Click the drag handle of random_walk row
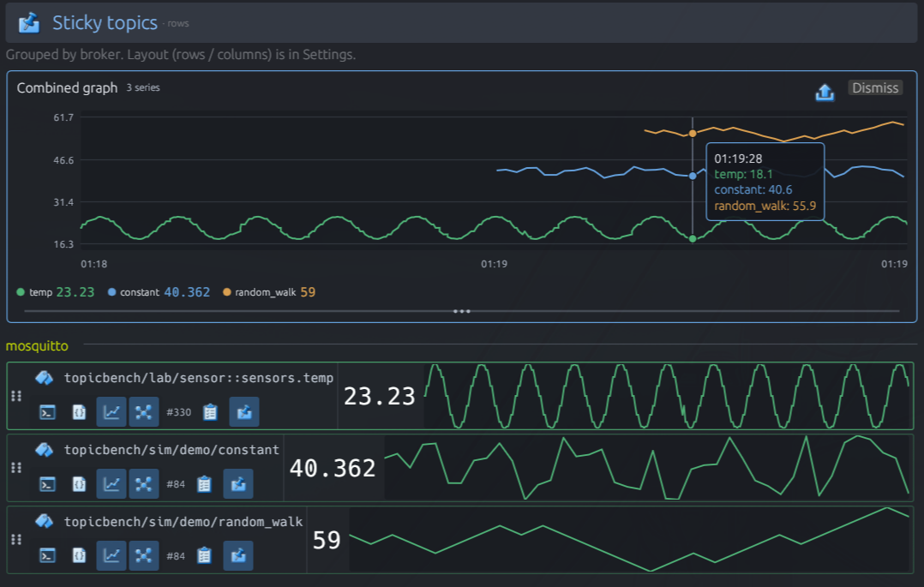The width and height of the screenshot is (924, 587). click(x=16, y=540)
